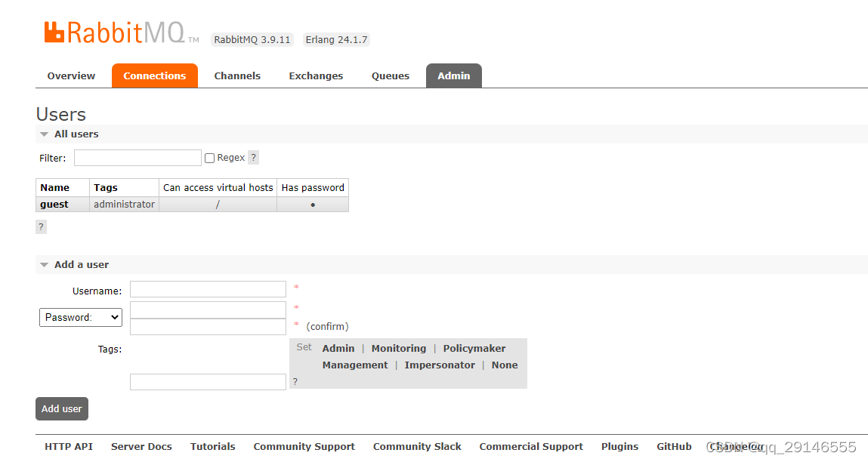868x462 pixels.
Task: Set tag to Policymaker
Action: [474, 349]
